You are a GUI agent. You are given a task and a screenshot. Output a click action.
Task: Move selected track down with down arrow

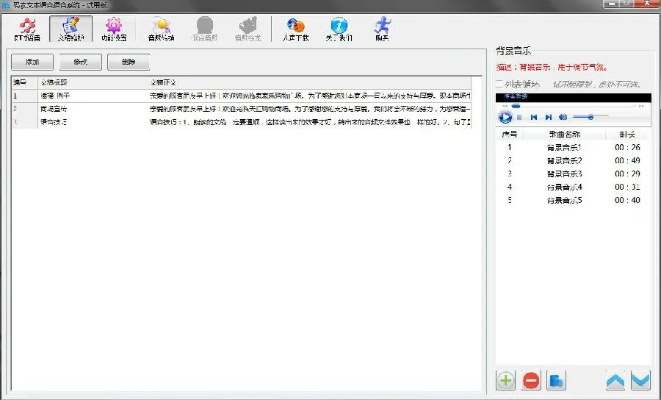click(x=640, y=380)
